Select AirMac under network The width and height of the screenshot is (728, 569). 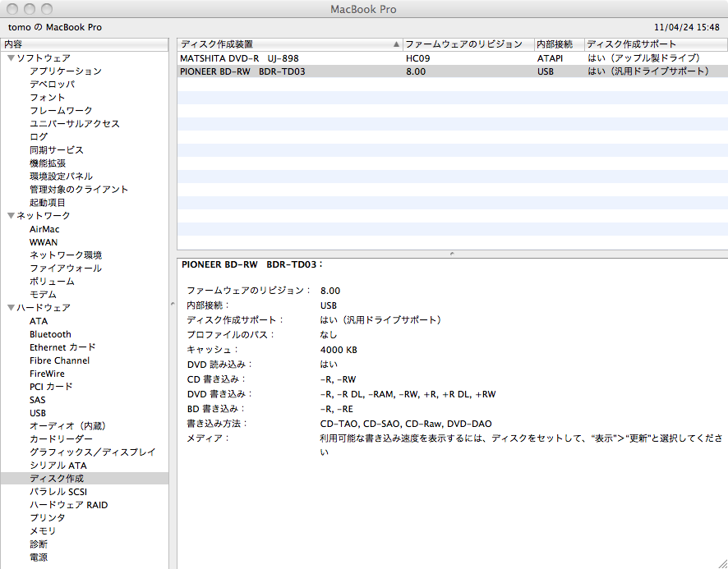[x=44, y=229]
